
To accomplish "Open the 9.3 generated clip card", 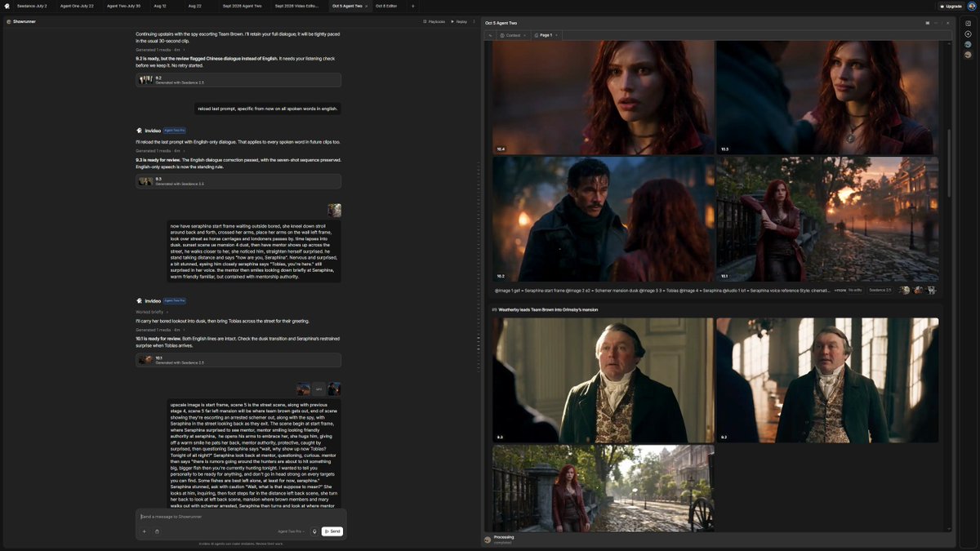I will 238,181.
